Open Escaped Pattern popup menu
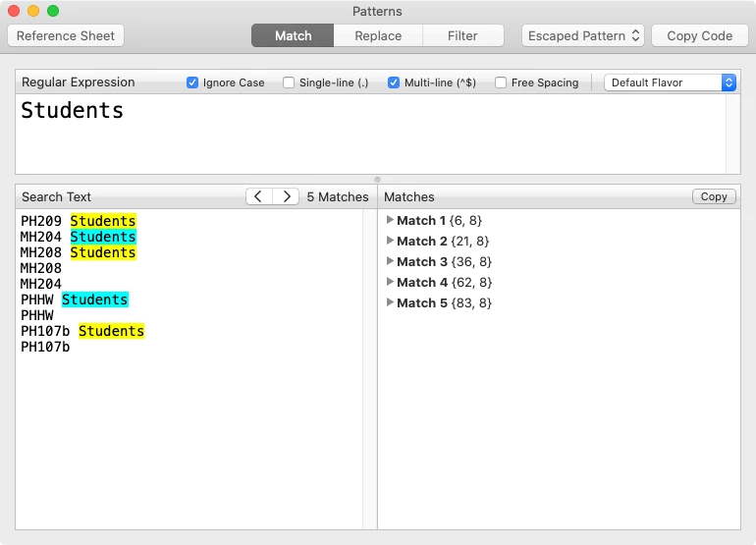The width and height of the screenshot is (756, 545). pyautogui.click(x=583, y=35)
